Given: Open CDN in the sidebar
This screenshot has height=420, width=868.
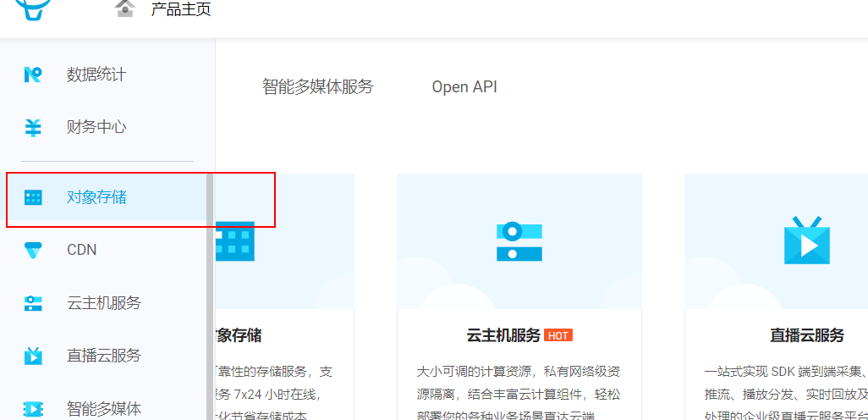Looking at the screenshot, I should pyautogui.click(x=81, y=250).
